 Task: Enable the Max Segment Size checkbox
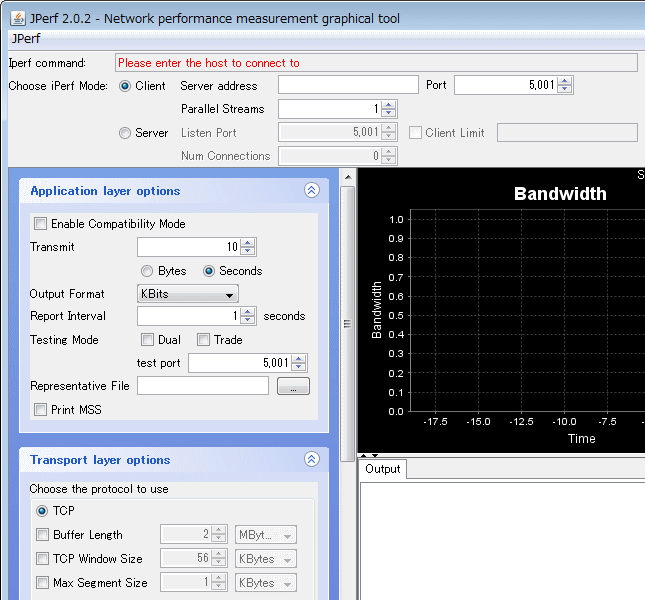(x=42, y=582)
